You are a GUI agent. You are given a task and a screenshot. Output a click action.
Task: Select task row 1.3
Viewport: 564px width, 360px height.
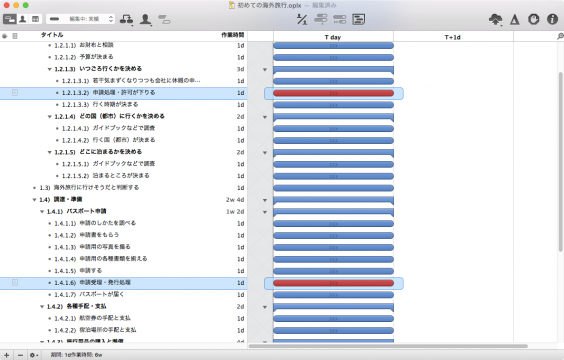(x=123, y=187)
